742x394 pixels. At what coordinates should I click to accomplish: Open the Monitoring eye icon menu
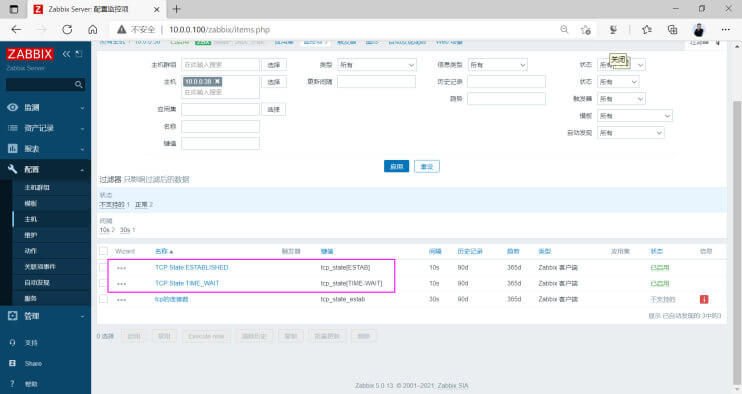[13, 107]
